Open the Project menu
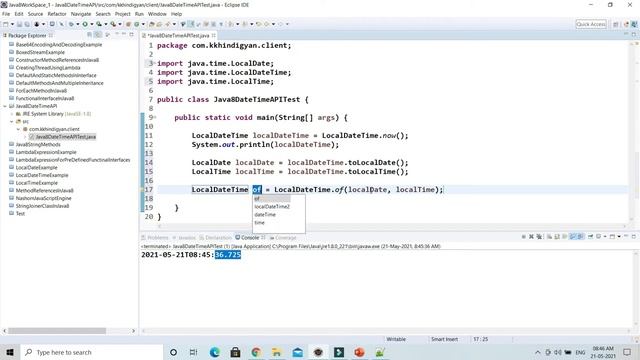640x360 pixels. (x=122, y=14)
